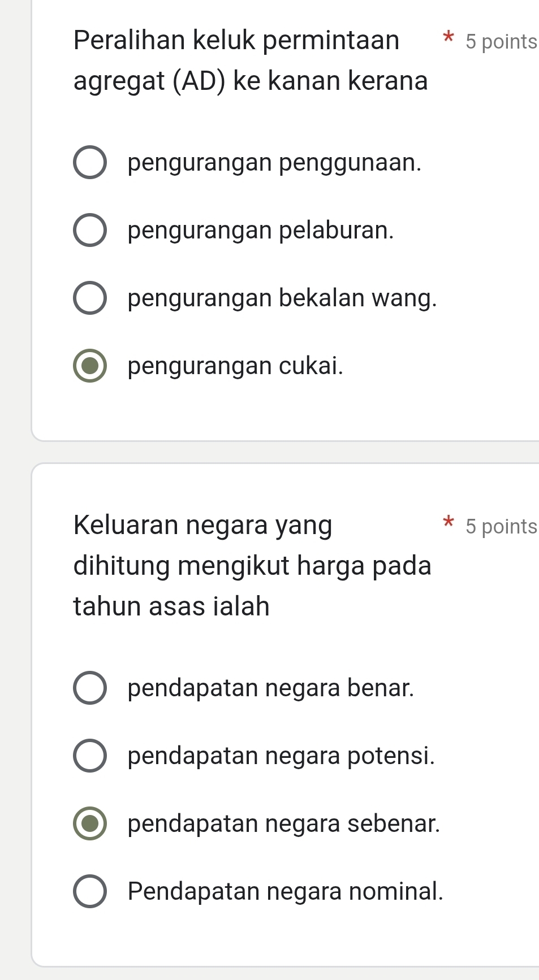The width and height of the screenshot is (539, 980).
Task: Choose the pengurangan pelaburan radio option
Action: 90,231
